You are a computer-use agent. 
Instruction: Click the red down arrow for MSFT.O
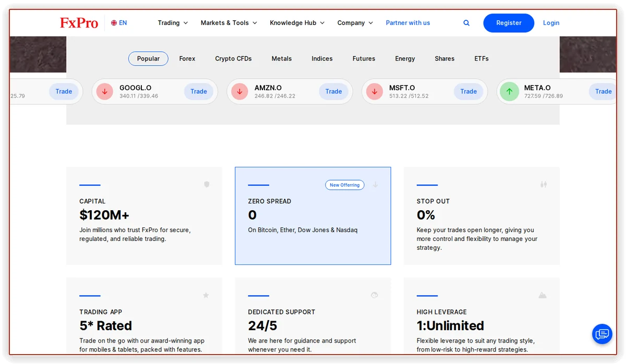[x=375, y=92]
